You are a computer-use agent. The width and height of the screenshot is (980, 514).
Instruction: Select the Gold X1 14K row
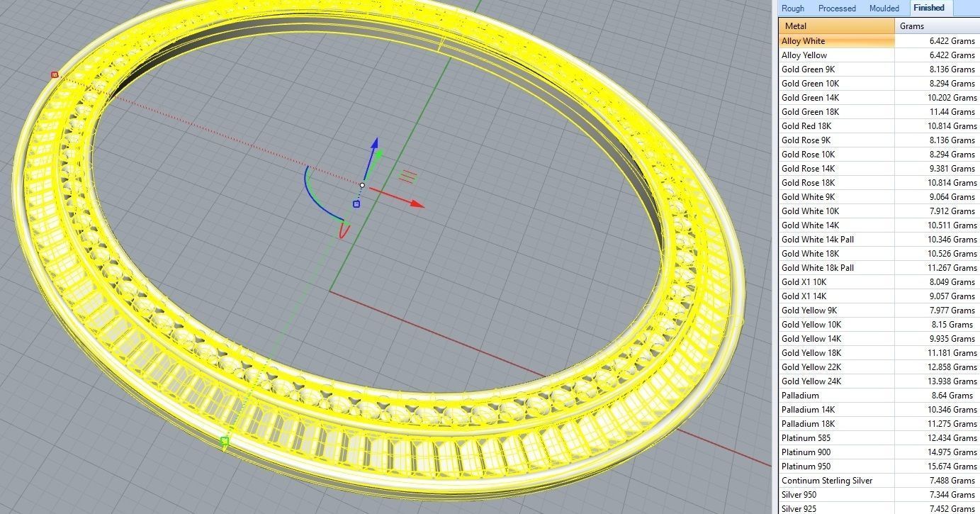(879, 296)
